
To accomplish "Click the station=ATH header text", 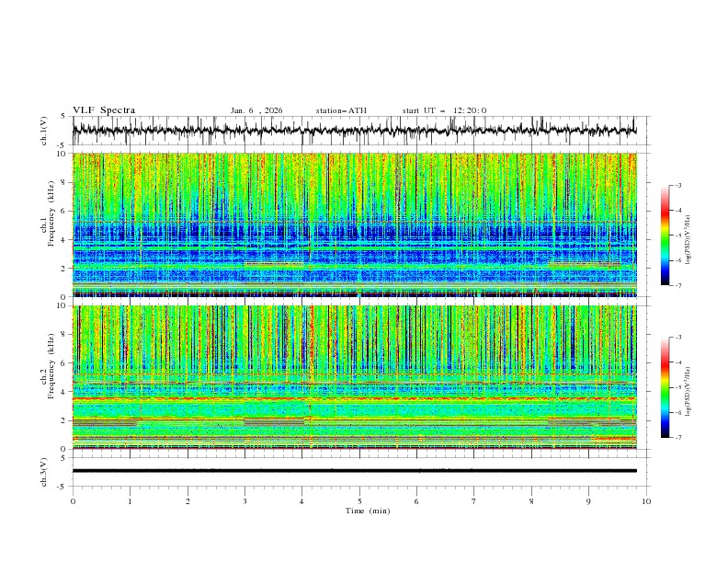I will [341, 110].
